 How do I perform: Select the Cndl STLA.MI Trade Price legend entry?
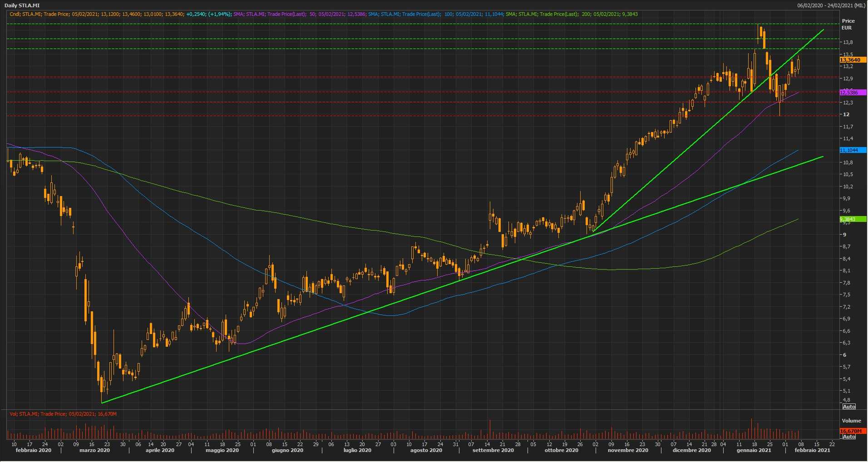pyautogui.click(x=96, y=14)
